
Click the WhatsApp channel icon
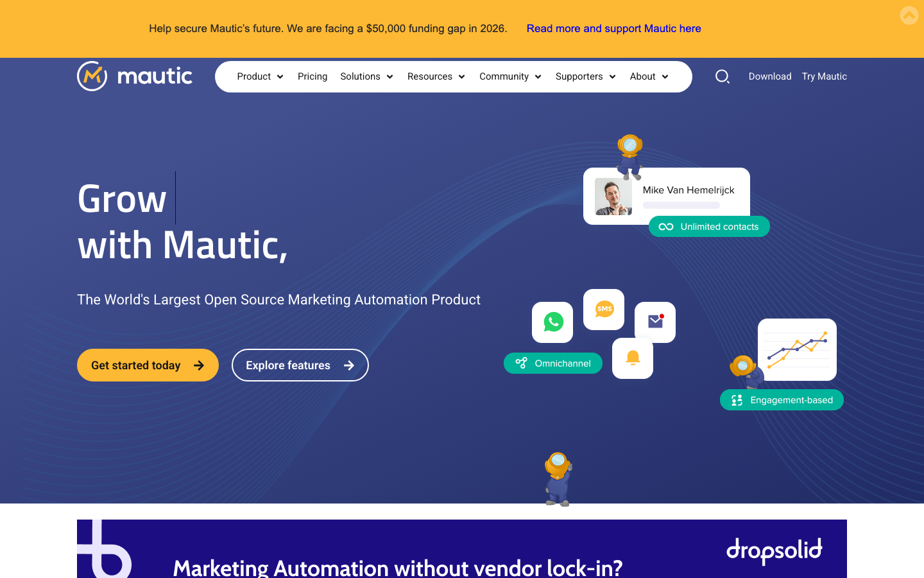[552, 322]
